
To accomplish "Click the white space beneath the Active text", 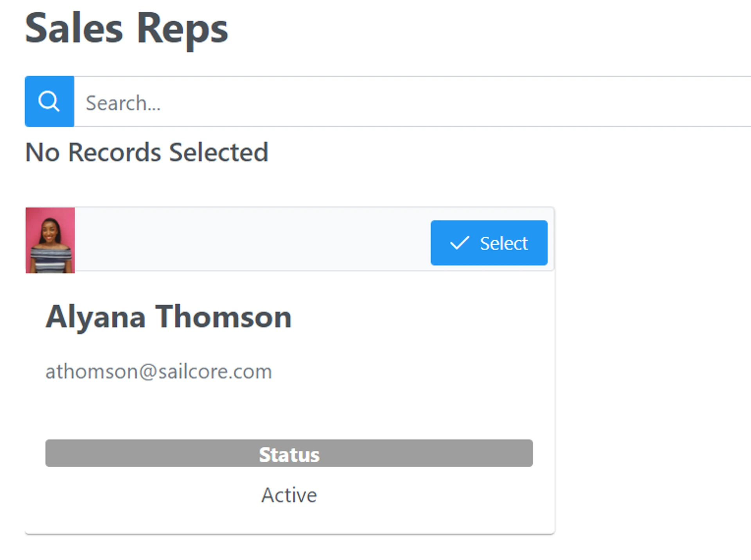I will click(289, 519).
